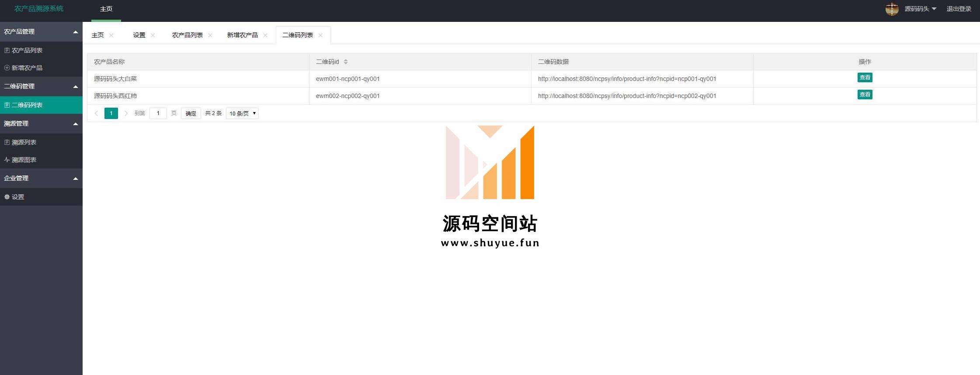Select the 二维码列表 tab
This screenshot has width=980, height=375.
point(297,35)
